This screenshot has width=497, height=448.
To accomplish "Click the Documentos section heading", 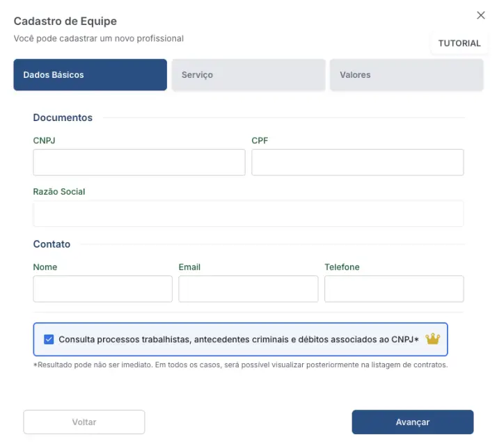I will point(63,118).
